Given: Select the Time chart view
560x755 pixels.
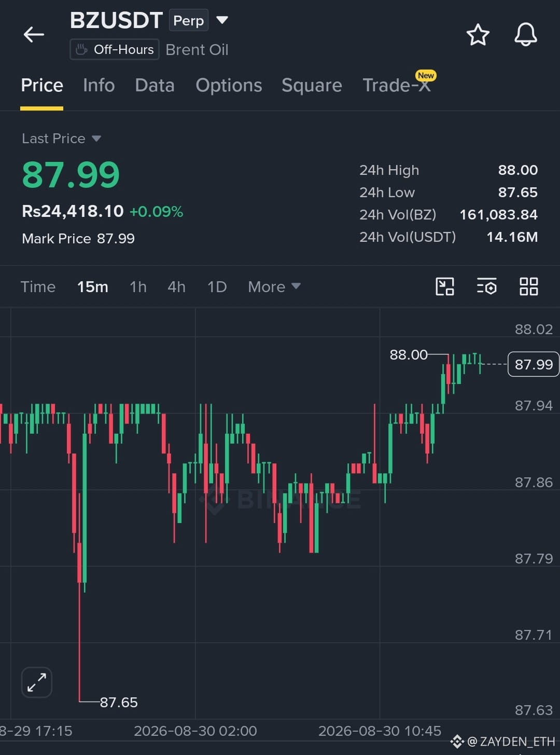Looking at the screenshot, I should tap(38, 286).
